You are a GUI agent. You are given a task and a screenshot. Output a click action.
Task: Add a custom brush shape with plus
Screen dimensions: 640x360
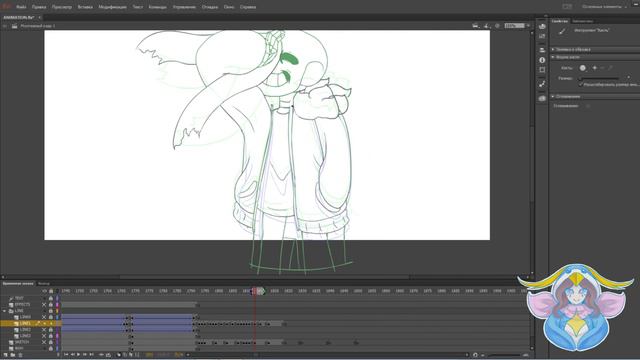595,68
